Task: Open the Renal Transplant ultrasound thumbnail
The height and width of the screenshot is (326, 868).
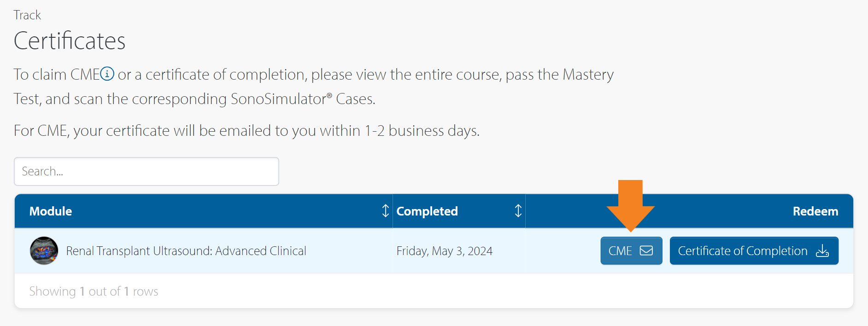Action: pos(44,251)
